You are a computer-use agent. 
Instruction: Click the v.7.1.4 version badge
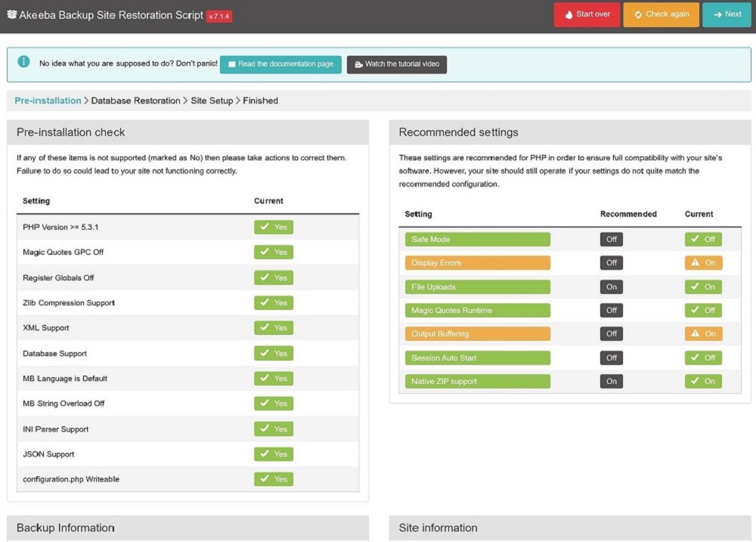(219, 17)
